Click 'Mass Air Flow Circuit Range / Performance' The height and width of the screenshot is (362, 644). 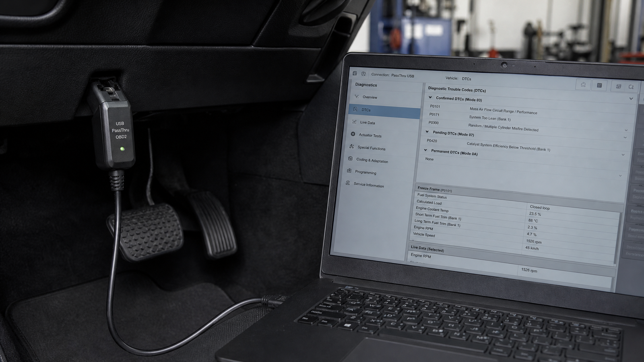[x=504, y=111]
